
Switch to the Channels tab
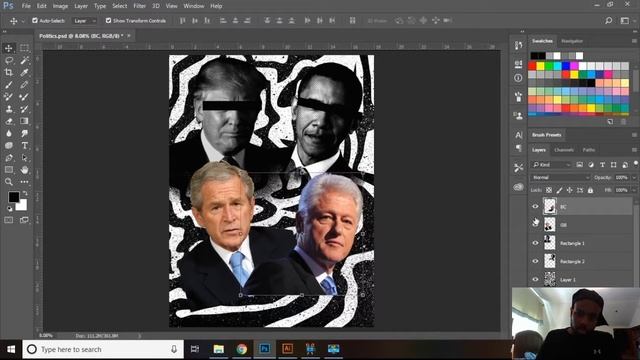[564, 150]
